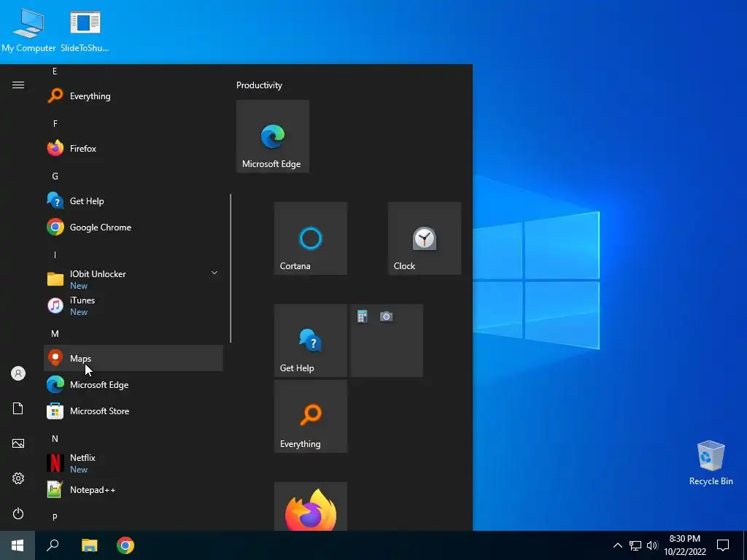Open Microsoft Store from the app list

[133, 411]
